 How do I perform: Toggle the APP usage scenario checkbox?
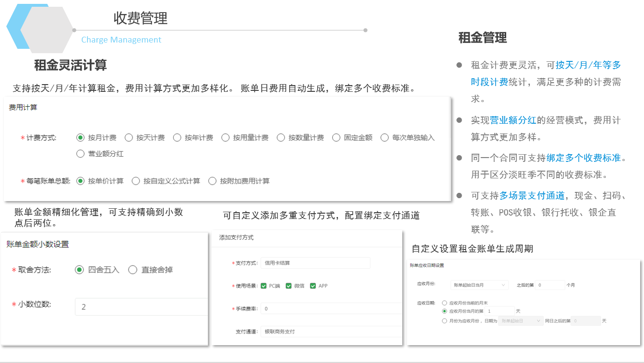[313, 286]
